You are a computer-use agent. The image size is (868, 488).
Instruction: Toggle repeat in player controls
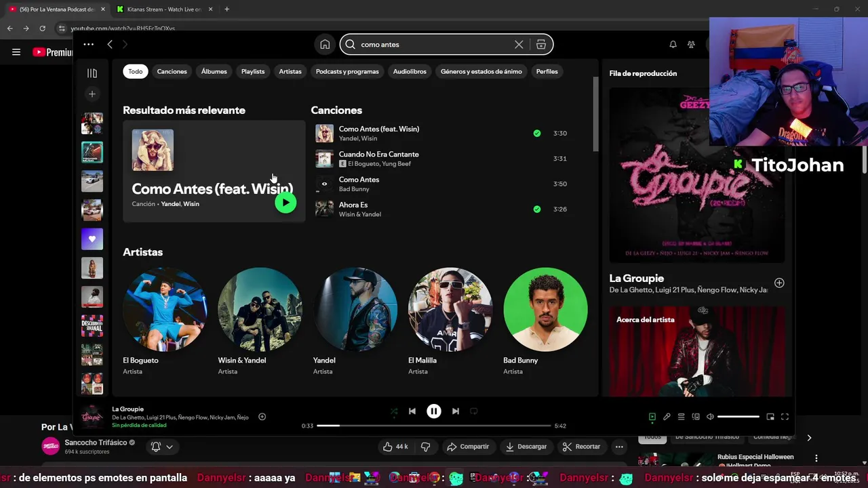click(x=474, y=411)
